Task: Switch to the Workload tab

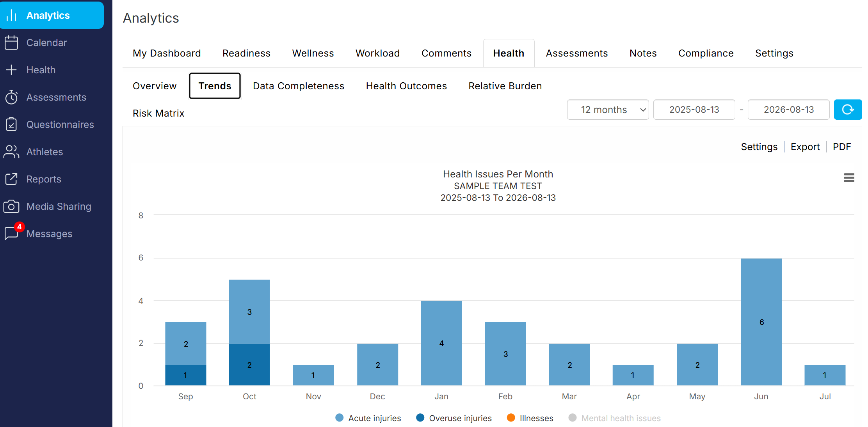Action: [x=377, y=53]
